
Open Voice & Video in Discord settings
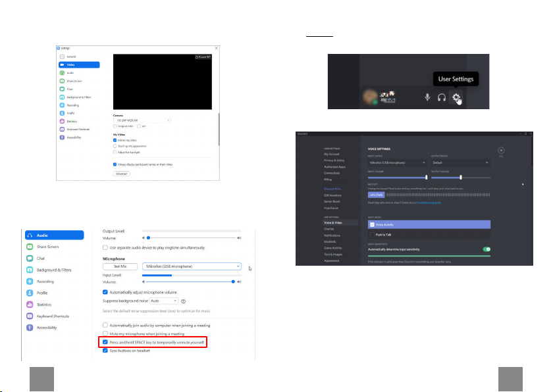[333, 222]
